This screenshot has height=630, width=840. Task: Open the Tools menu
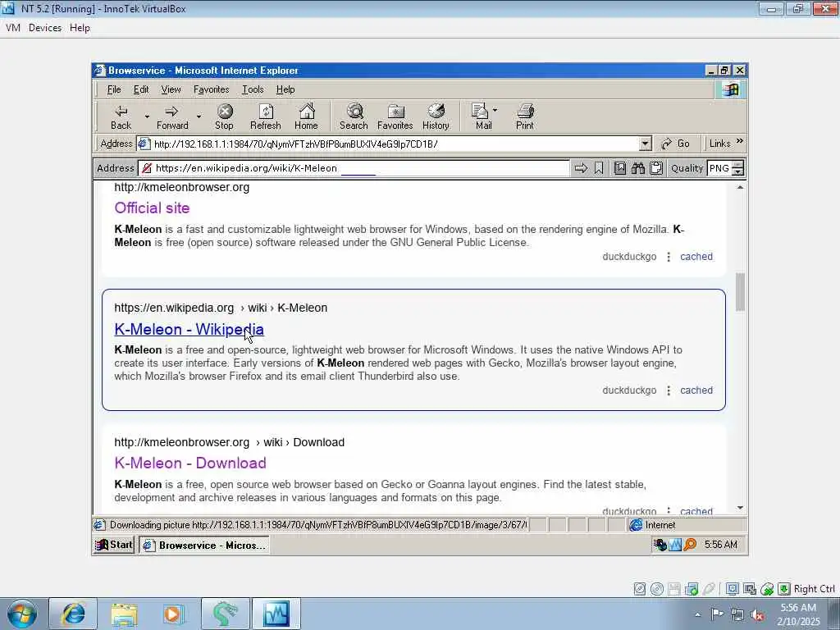click(x=253, y=89)
